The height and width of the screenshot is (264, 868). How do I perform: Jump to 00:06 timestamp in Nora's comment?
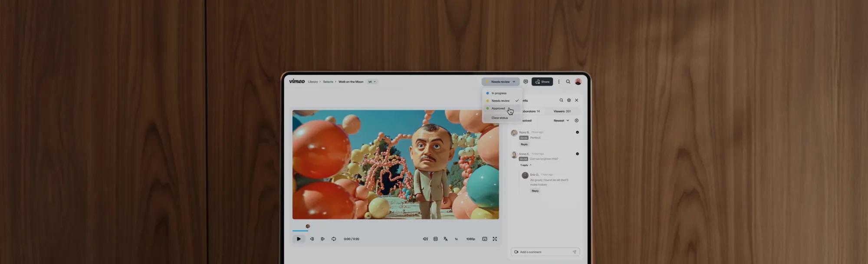pos(524,138)
